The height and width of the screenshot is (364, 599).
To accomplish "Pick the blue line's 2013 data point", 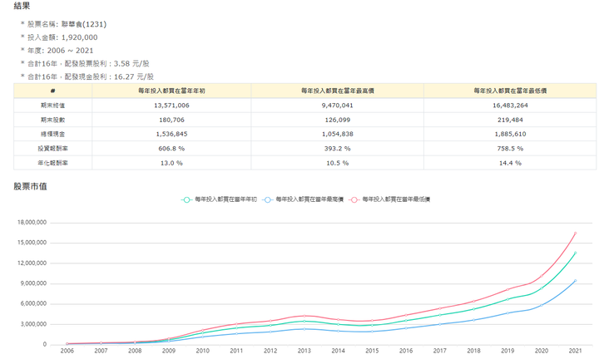I will coord(304,328).
